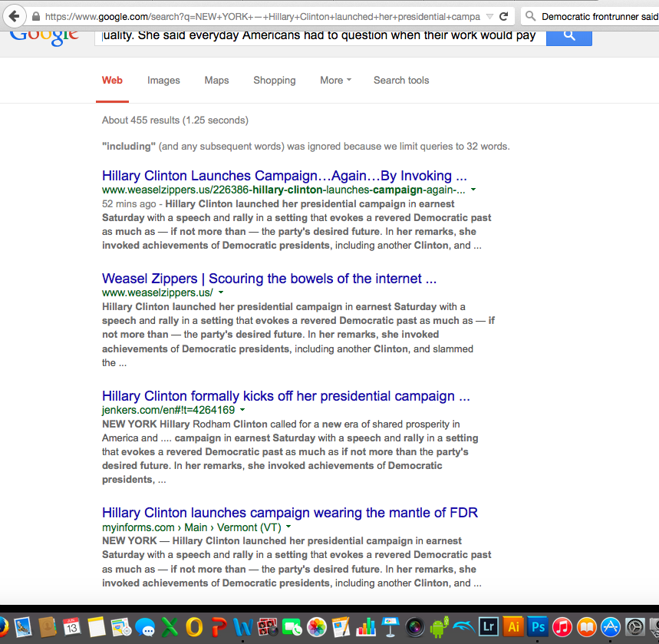Open Search tools
Image resolution: width=659 pixels, height=644 pixels.
401,81
